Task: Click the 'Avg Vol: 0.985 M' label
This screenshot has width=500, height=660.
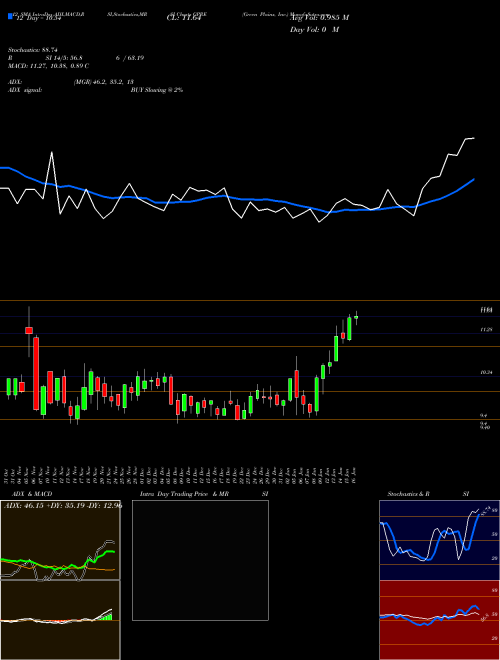Action: pos(319,18)
